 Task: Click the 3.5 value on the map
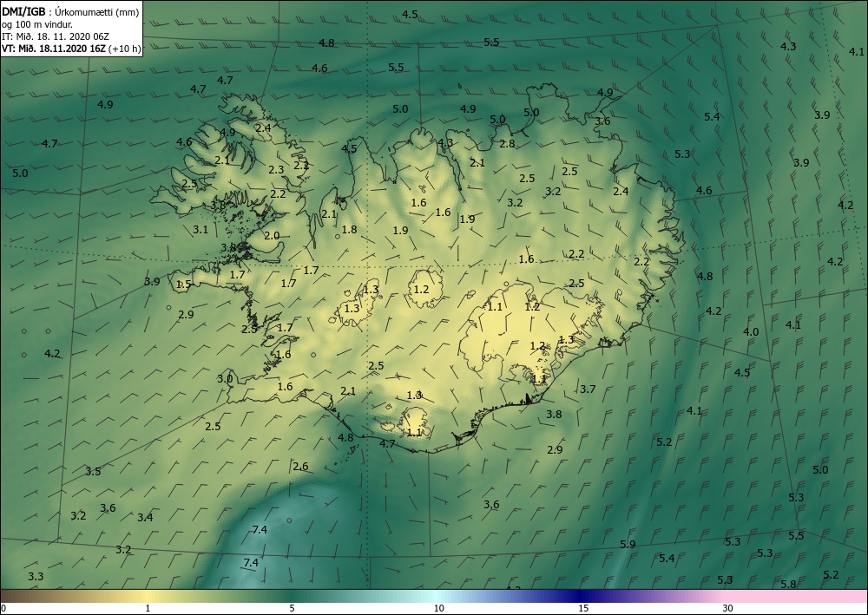[x=93, y=472]
